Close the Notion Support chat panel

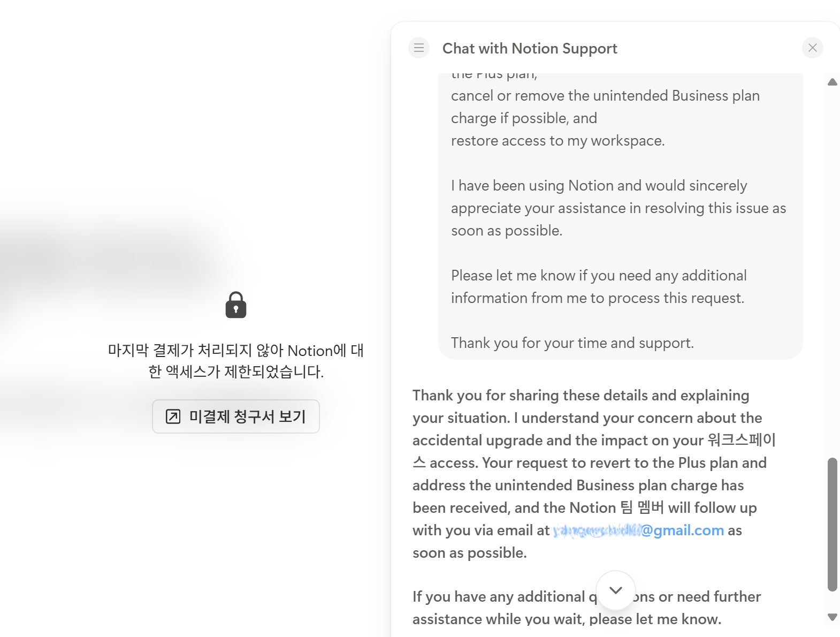click(812, 48)
